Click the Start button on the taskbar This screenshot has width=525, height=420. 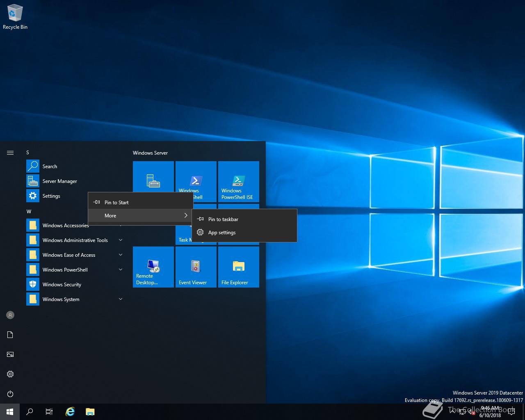click(10, 412)
